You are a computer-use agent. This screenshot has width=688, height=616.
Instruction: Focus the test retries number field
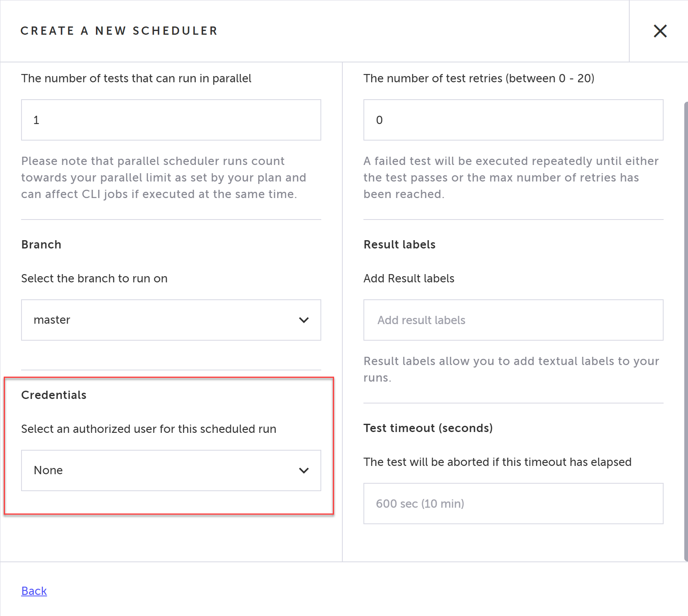point(513,120)
